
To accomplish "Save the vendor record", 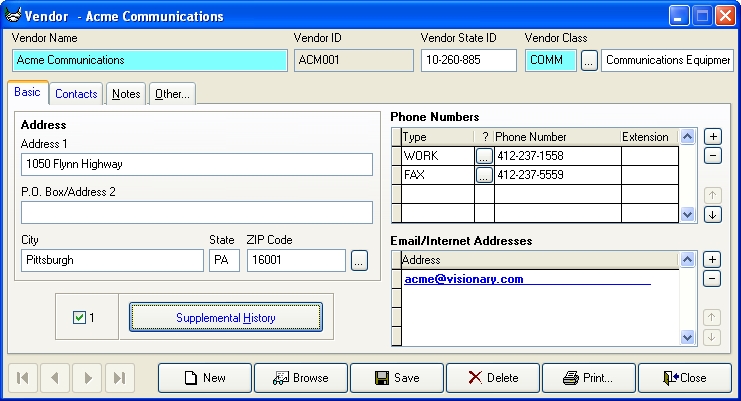I will point(396,378).
